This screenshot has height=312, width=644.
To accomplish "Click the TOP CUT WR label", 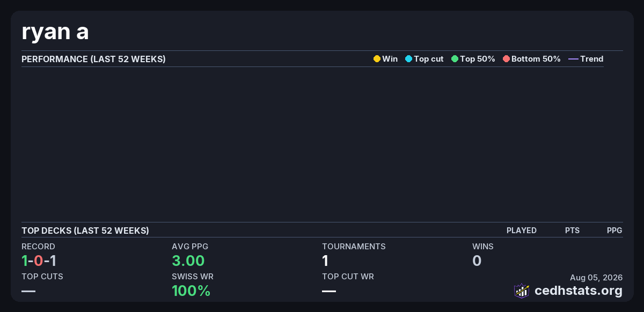I will click(348, 277).
